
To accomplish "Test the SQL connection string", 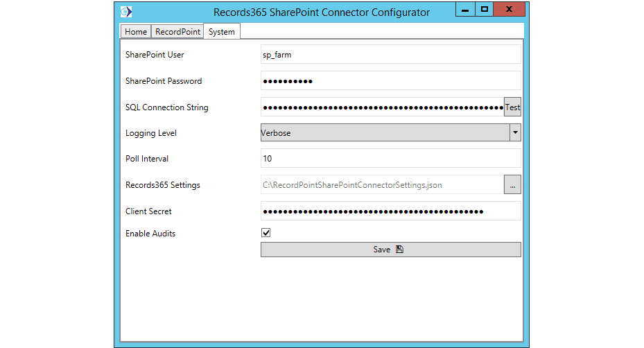I will pos(512,107).
